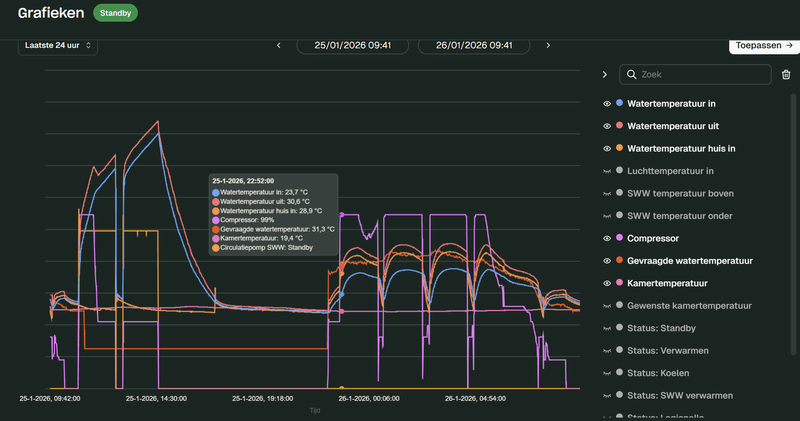Click tooltip entry Kamertemperatuur: 19,4 °C

tap(258, 238)
